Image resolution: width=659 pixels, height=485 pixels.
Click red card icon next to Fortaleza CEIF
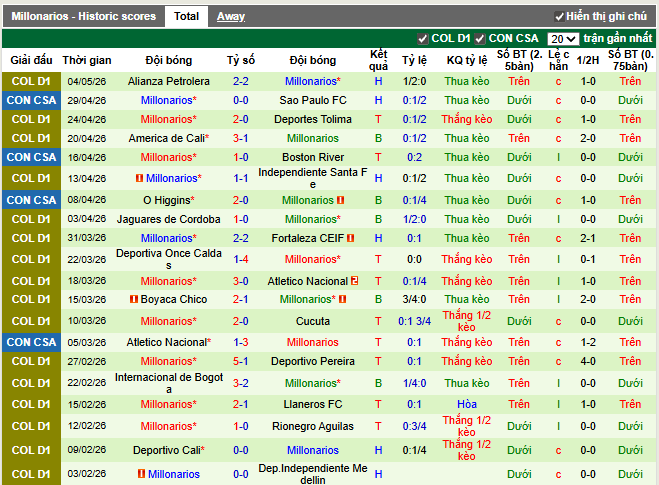[x=351, y=238]
